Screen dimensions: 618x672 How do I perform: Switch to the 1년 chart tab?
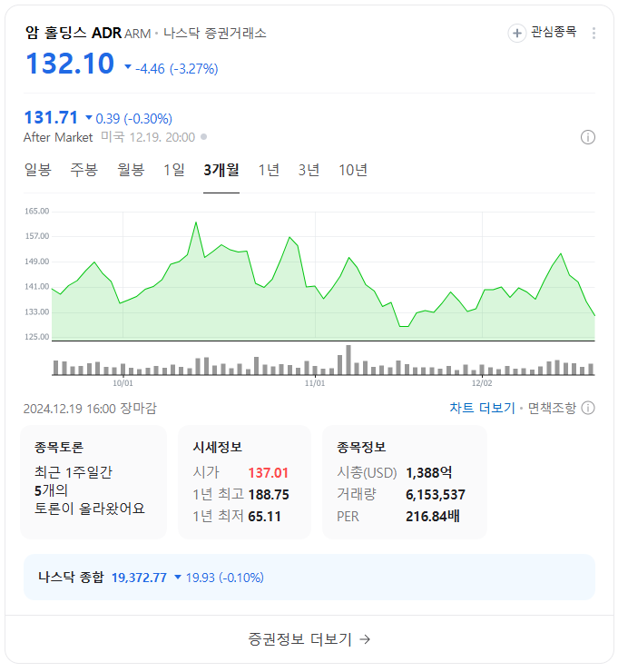(269, 170)
